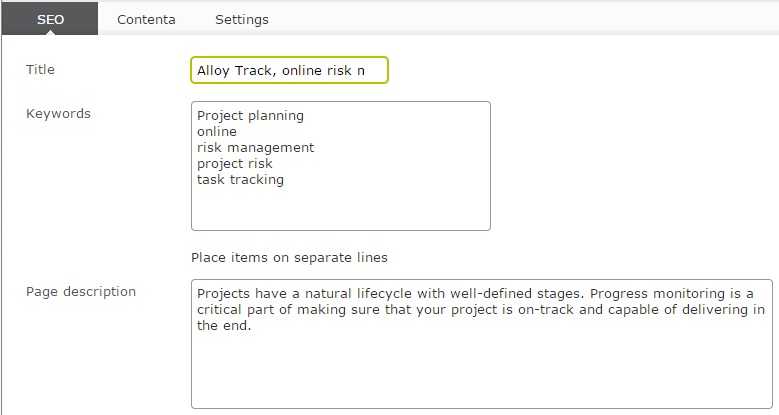
Task: Go to the Settings tab
Action: [242, 19]
